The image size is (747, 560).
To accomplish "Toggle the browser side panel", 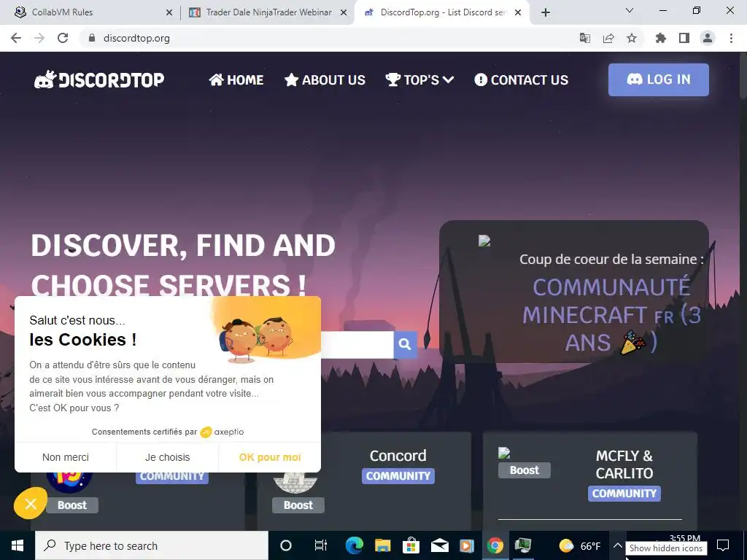I will point(684,38).
